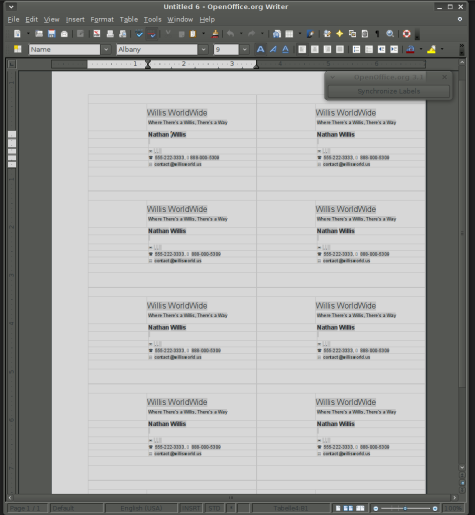Toggle Centered alignment
The image size is (475, 515).
(x=315, y=49)
